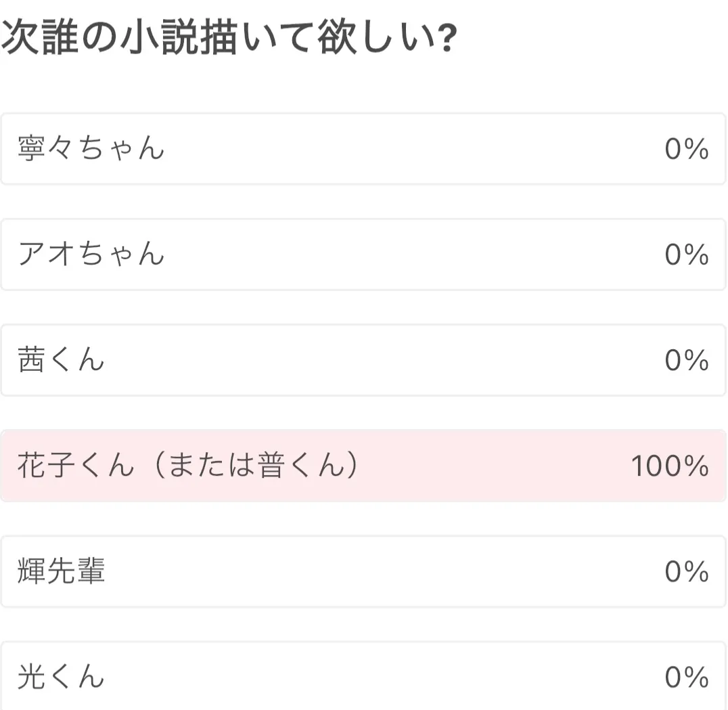Click the pink filled progress bar

pyautogui.click(x=363, y=466)
